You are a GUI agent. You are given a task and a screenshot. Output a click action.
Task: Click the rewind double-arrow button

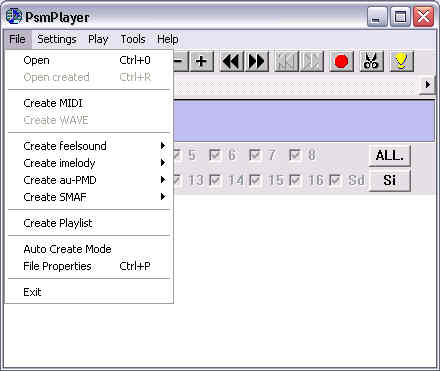pyautogui.click(x=231, y=61)
